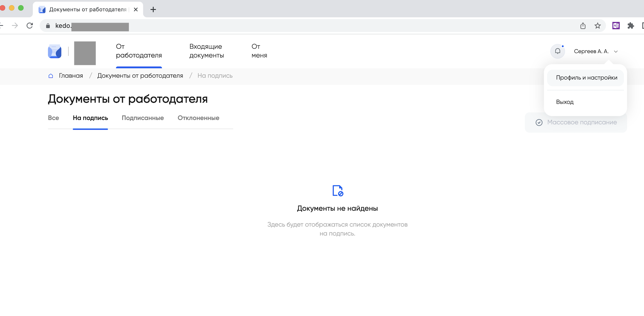Switch to the Все tab
This screenshot has width=644, height=316.
(53, 118)
